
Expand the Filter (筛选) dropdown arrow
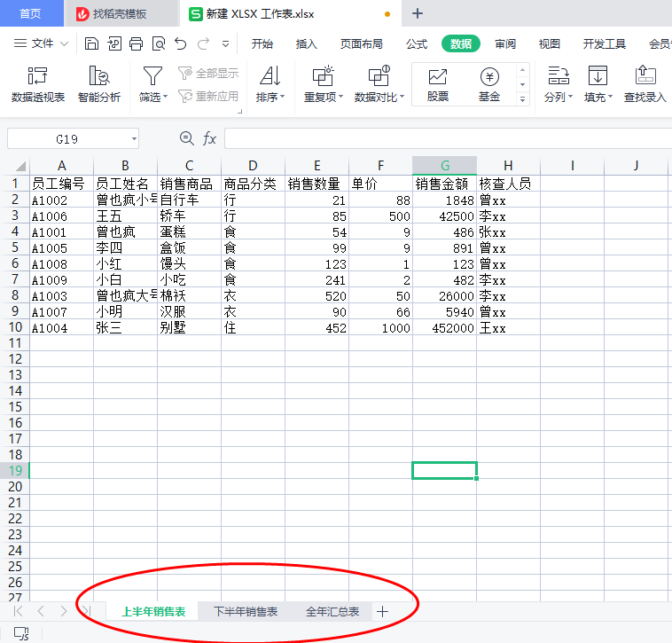click(x=166, y=98)
